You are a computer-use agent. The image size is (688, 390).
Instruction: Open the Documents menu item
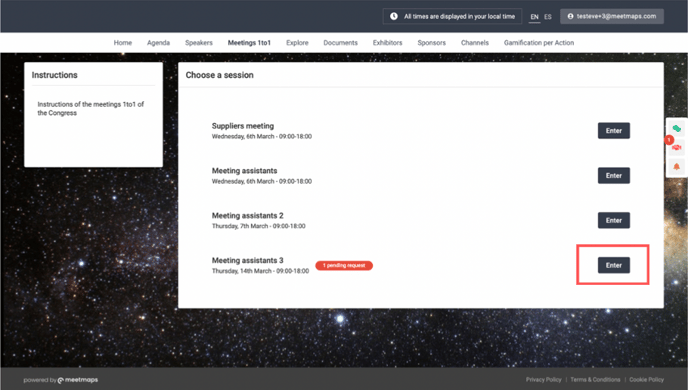click(340, 43)
